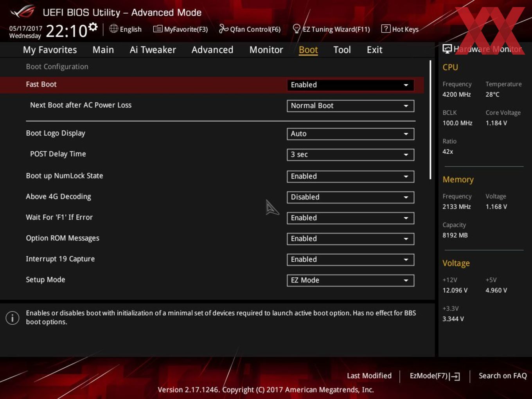532x399 pixels.
Task: Click the globe language icon
Action: point(114,29)
